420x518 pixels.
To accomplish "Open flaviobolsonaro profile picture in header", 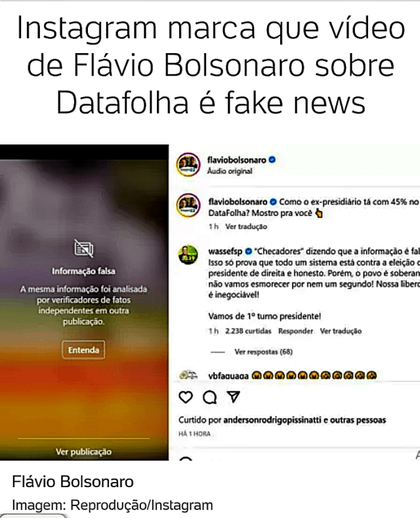I will pyautogui.click(x=188, y=165).
